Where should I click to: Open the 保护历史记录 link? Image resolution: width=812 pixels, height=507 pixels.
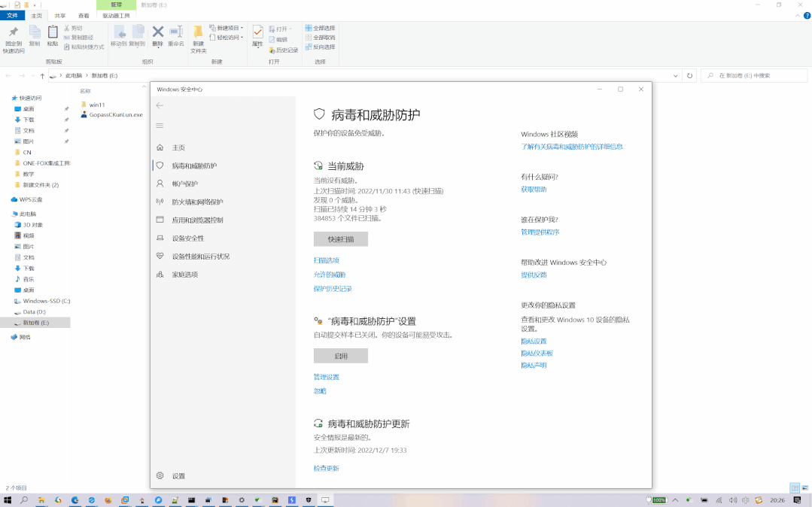point(333,289)
